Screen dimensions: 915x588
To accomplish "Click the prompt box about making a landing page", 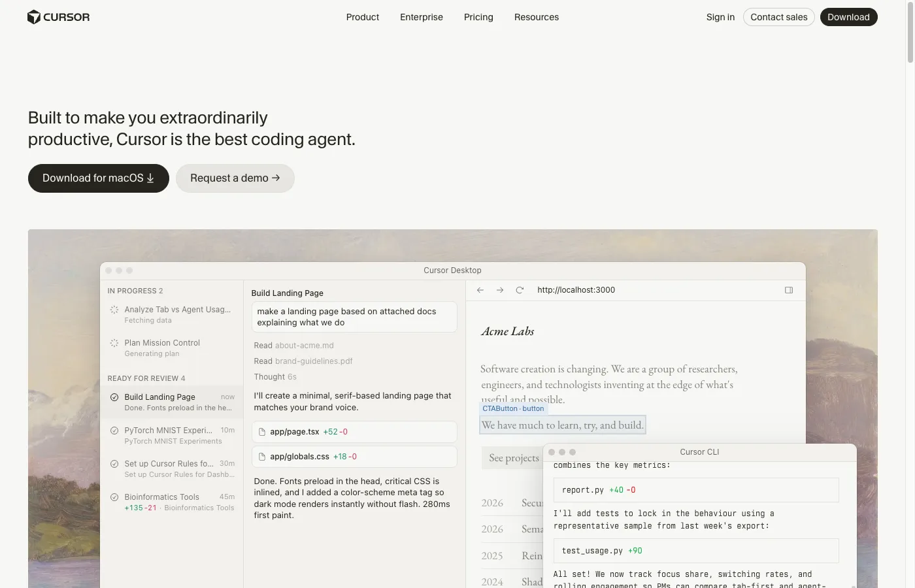I will 354,317.
